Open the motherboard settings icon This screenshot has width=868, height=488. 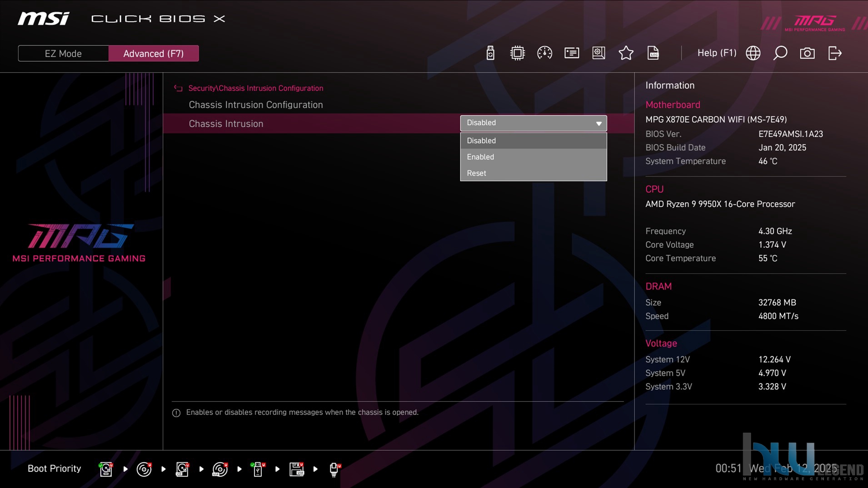(x=599, y=53)
